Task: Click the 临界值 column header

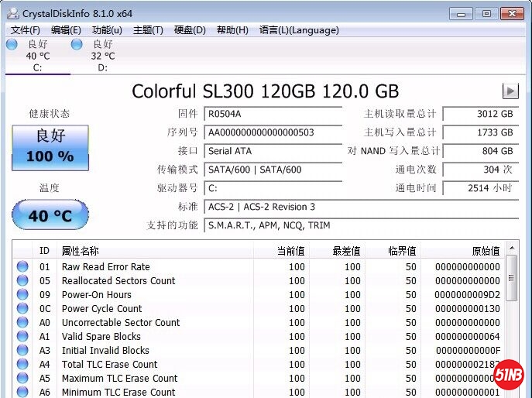Action: [x=393, y=251]
